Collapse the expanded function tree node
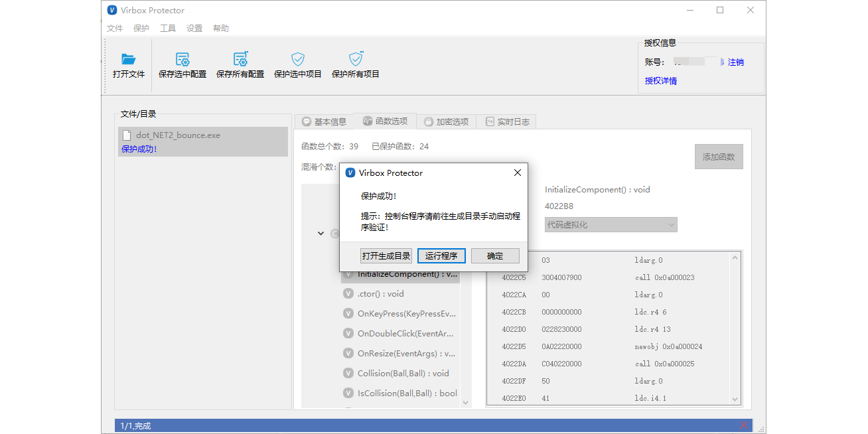Viewport: 868px width, 434px height. point(321,233)
